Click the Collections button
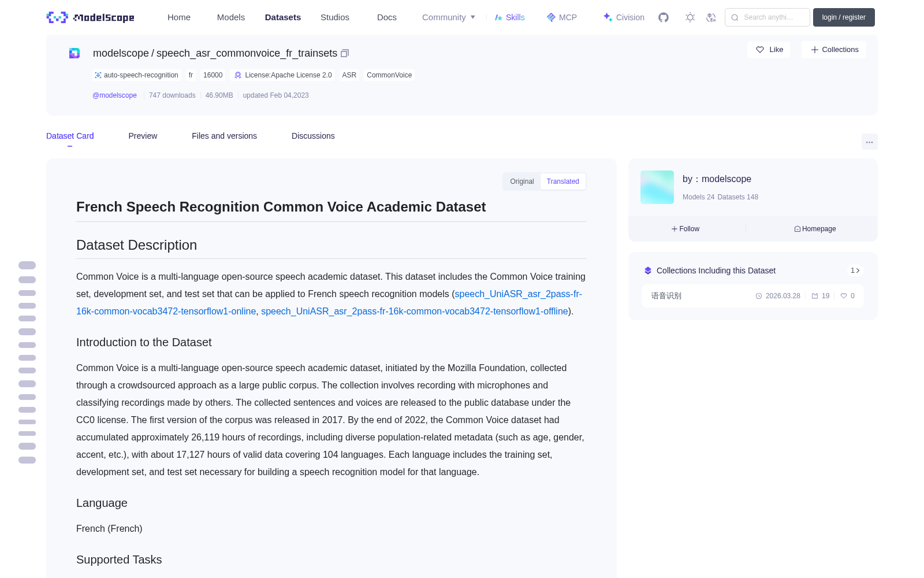The width and height of the screenshot is (924, 578). tap(834, 50)
